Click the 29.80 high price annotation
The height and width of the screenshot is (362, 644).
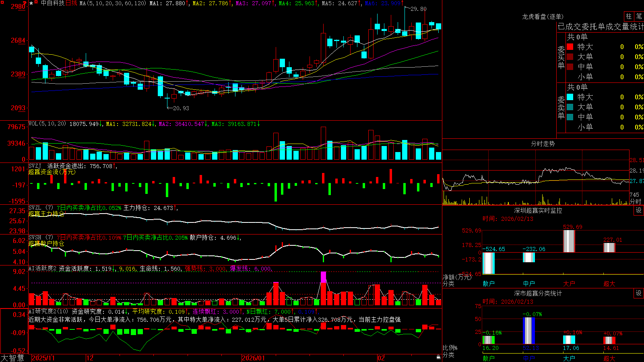[x=419, y=9]
